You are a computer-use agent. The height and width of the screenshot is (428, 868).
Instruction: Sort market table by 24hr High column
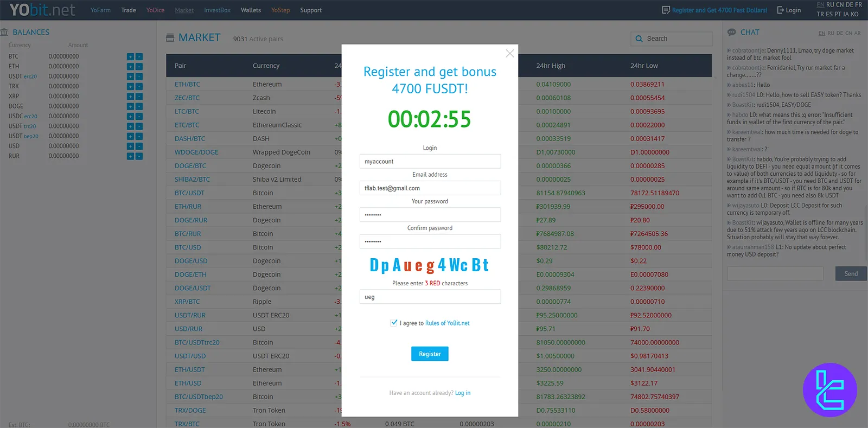[551, 66]
